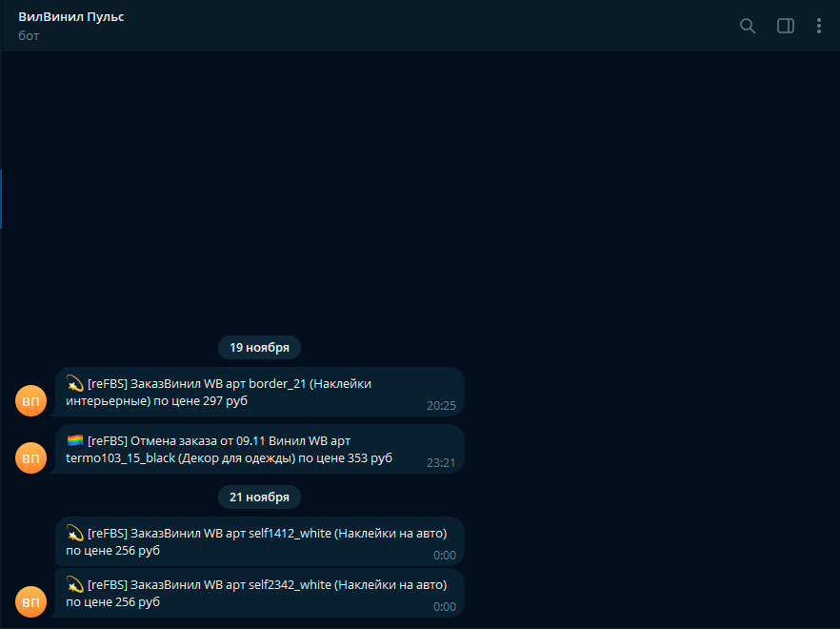This screenshot has width=840, height=629.
Task: Click the 23:21 message timestamp
Action: pos(441,462)
